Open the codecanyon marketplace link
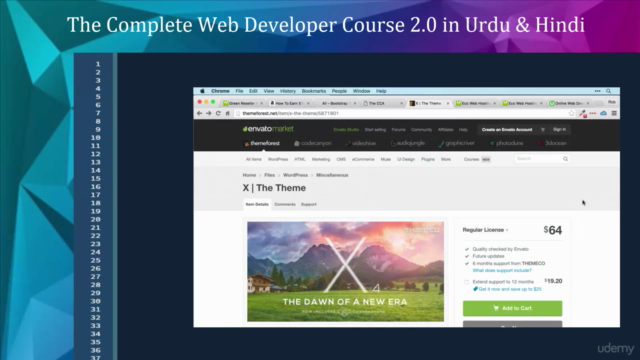 point(313,143)
